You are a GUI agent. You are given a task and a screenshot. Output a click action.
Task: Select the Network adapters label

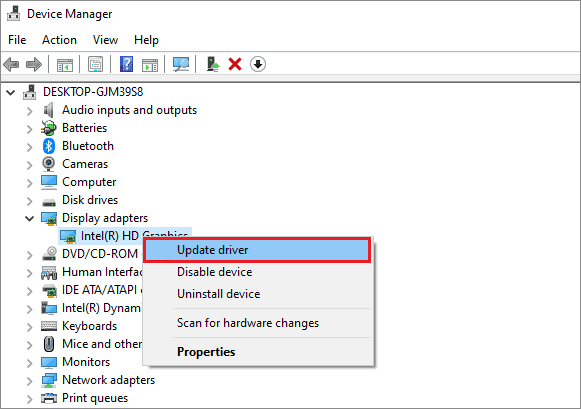pos(108,380)
